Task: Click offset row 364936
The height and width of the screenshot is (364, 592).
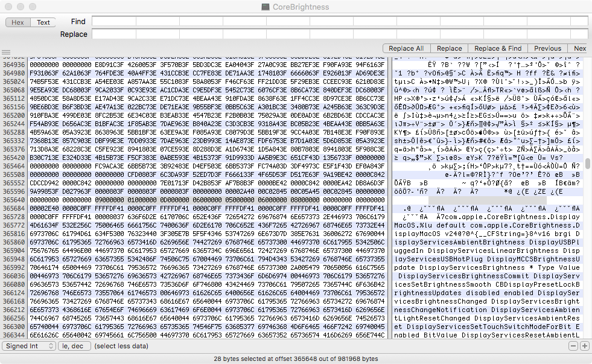Action: (x=14, y=65)
